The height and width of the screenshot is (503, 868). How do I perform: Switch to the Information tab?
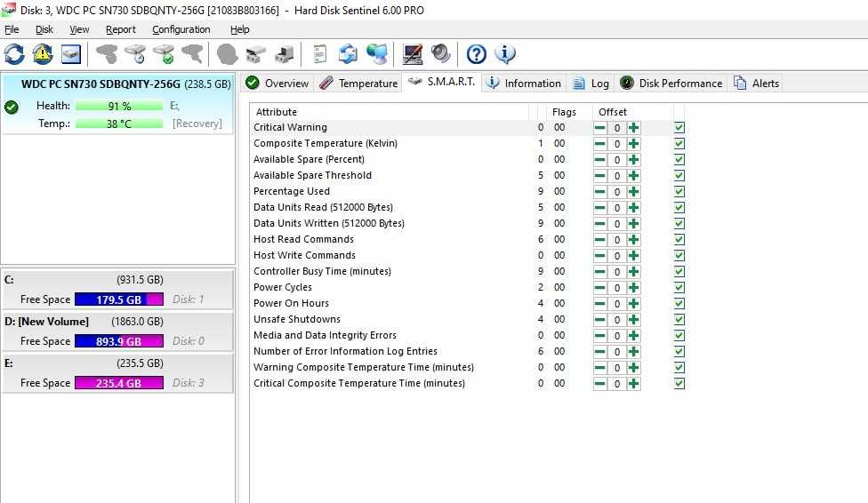(x=524, y=84)
